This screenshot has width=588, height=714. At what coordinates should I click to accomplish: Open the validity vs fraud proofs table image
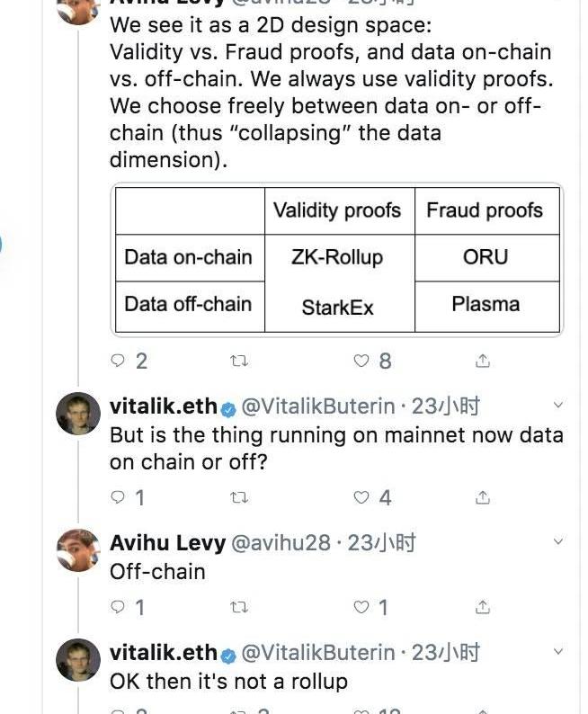(337, 259)
